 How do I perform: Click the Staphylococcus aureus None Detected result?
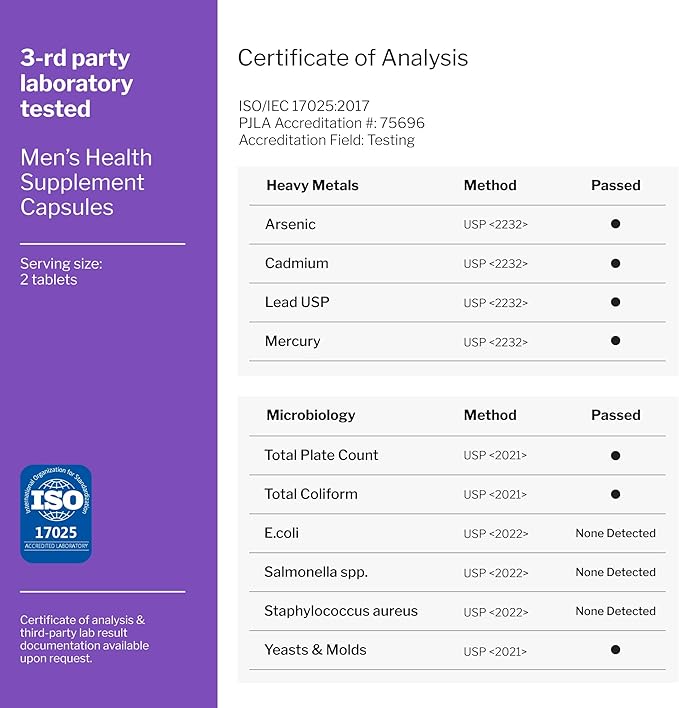(x=615, y=611)
